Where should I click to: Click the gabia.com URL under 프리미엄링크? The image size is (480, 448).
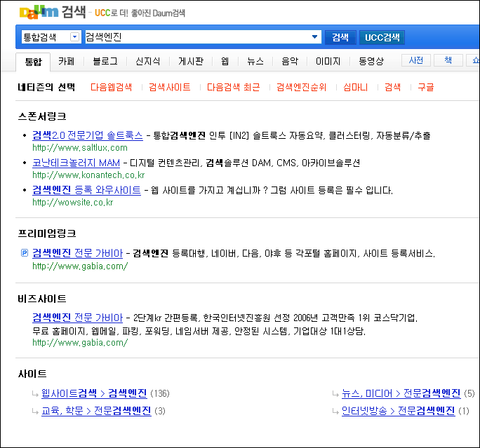click(x=80, y=266)
